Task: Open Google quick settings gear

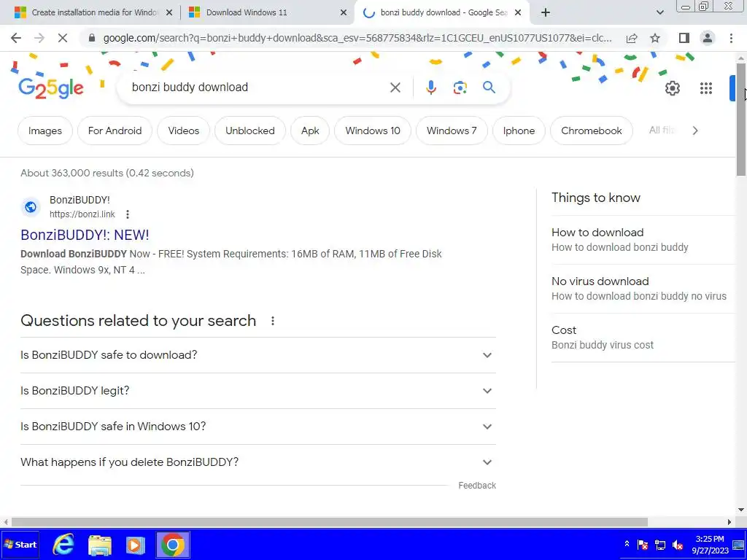Action: pyautogui.click(x=672, y=88)
